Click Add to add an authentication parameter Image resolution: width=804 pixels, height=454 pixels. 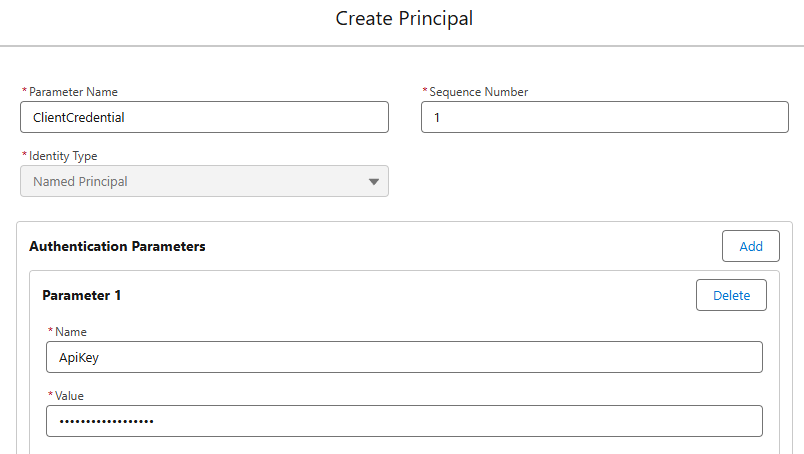[750, 246]
